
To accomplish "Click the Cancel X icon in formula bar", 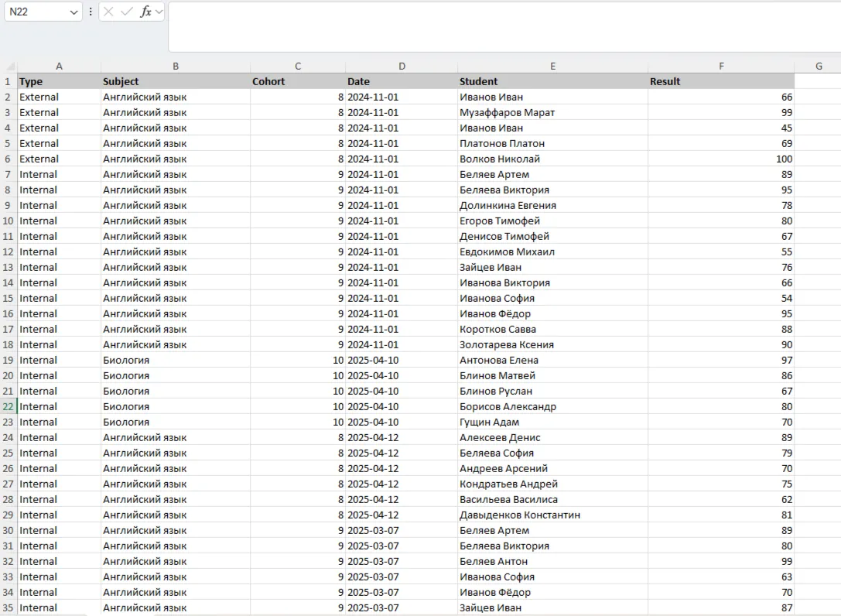I will coord(109,12).
